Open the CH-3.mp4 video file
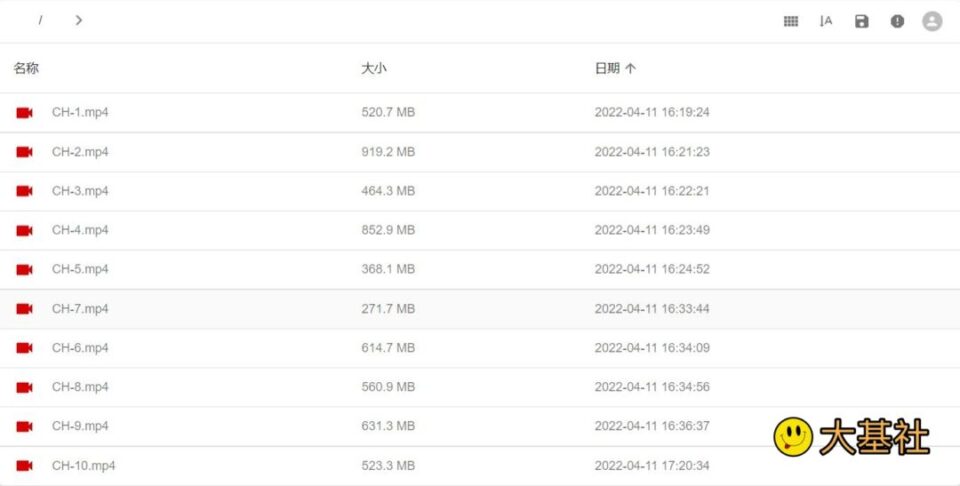 (x=80, y=191)
